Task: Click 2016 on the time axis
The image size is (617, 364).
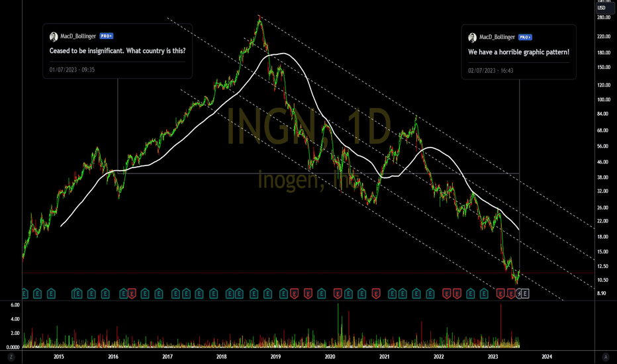Action: point(113,357)
